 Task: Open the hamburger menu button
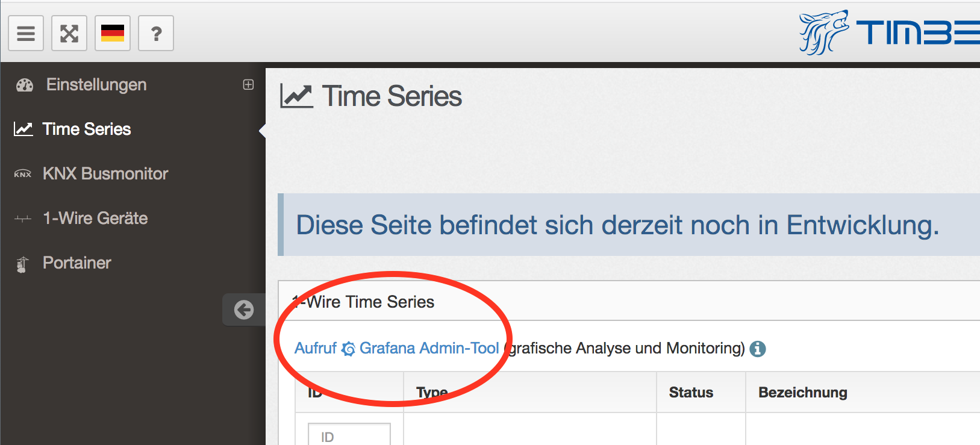26,33
